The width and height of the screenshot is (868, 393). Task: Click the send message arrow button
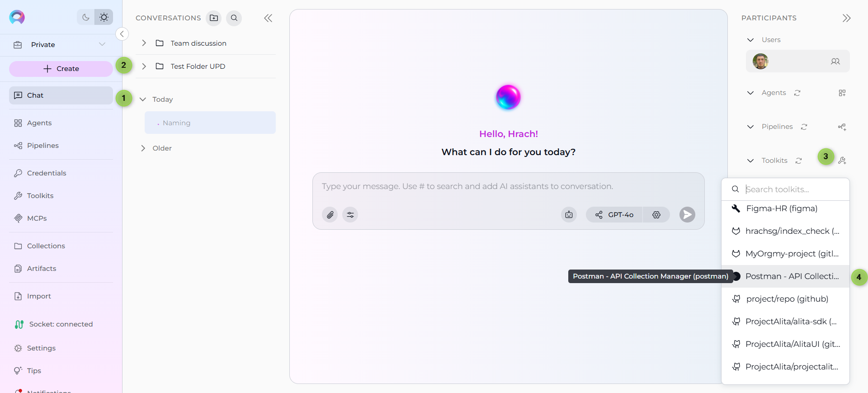click(687, 215)
